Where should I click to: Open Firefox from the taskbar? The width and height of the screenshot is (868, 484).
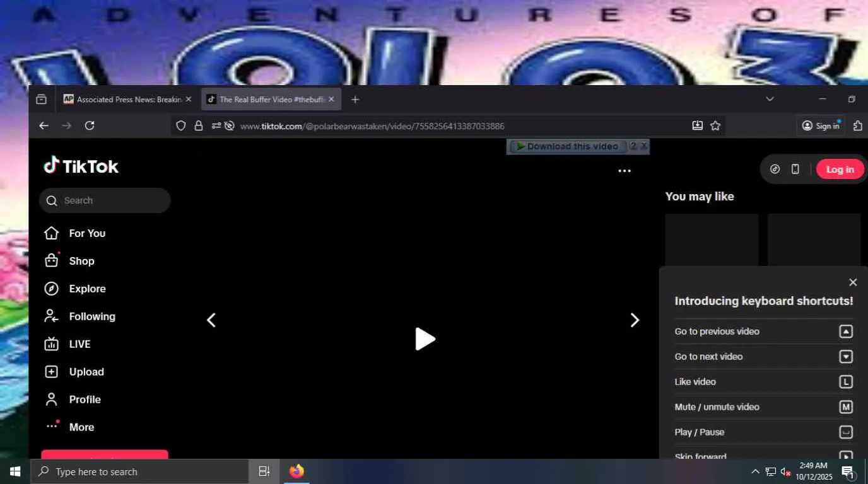click(x=296, y=471)
